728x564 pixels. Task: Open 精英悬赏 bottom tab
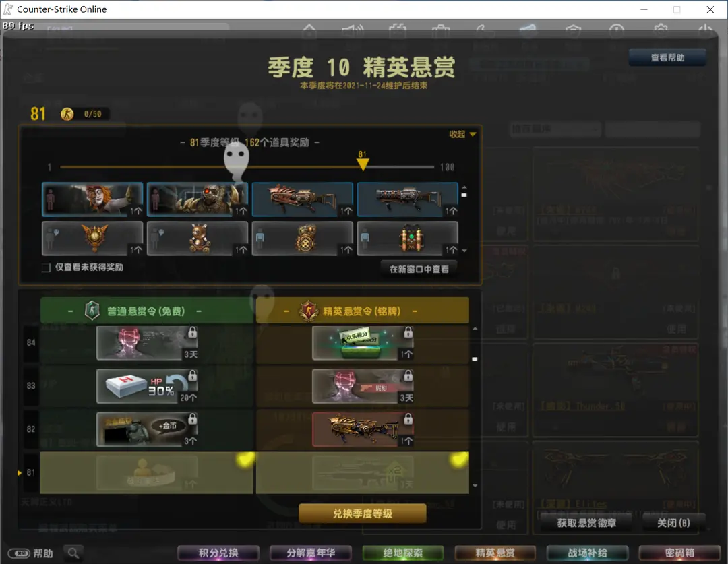pyautogui.click(x=495, y=553)
